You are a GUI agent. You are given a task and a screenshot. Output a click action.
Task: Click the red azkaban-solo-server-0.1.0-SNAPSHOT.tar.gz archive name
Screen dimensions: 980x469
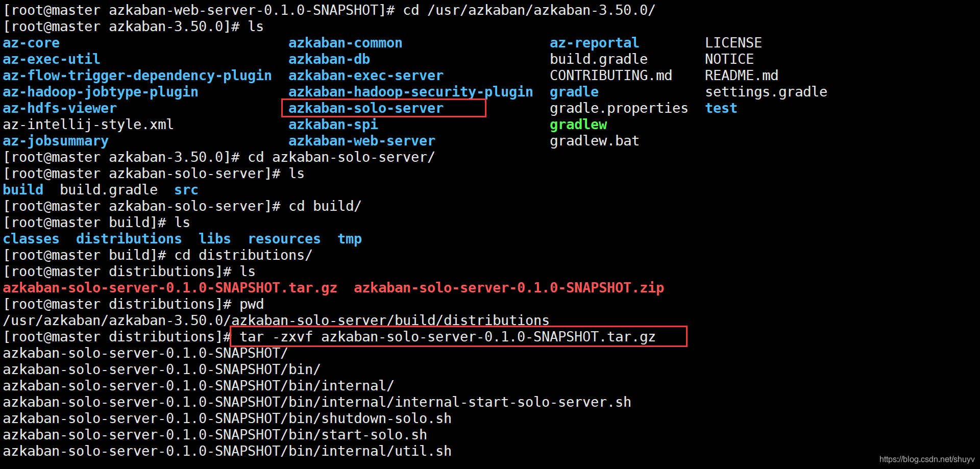[x=170, y=288]
